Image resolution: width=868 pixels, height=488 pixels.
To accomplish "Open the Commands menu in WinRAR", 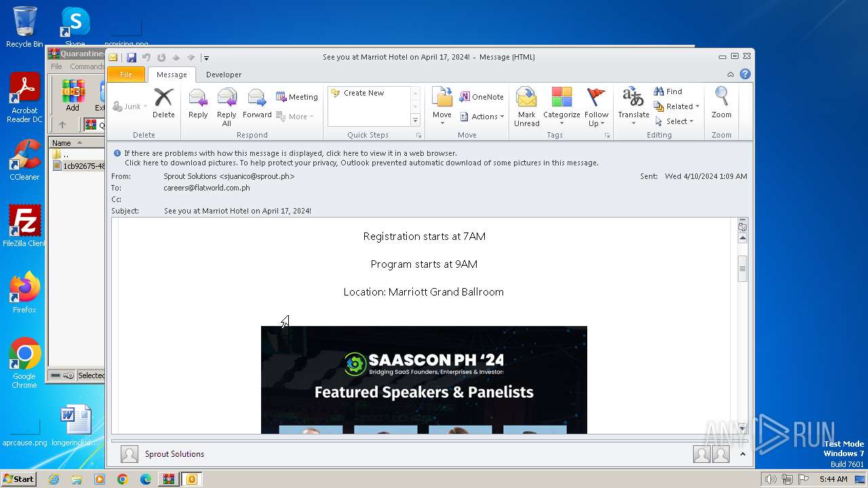I will pos(87,66).
